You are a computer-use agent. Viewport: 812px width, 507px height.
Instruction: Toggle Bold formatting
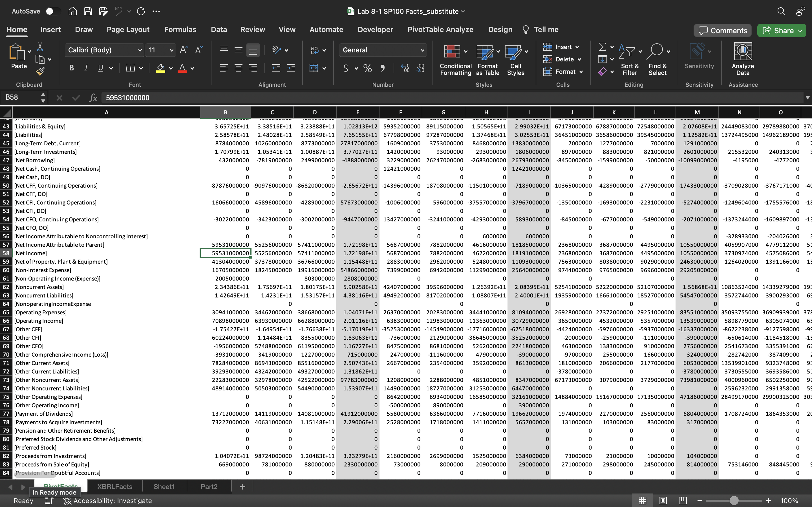pos(71,68)
